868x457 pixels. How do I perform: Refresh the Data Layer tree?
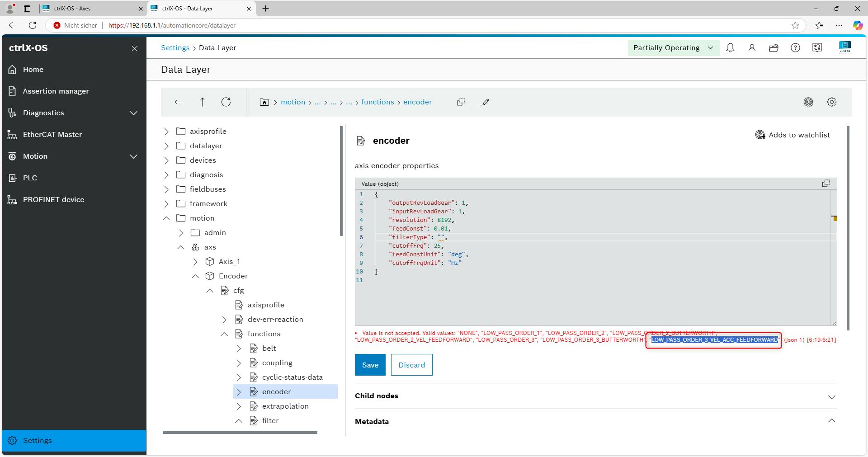pyautogui.click(x=226, y=102)
